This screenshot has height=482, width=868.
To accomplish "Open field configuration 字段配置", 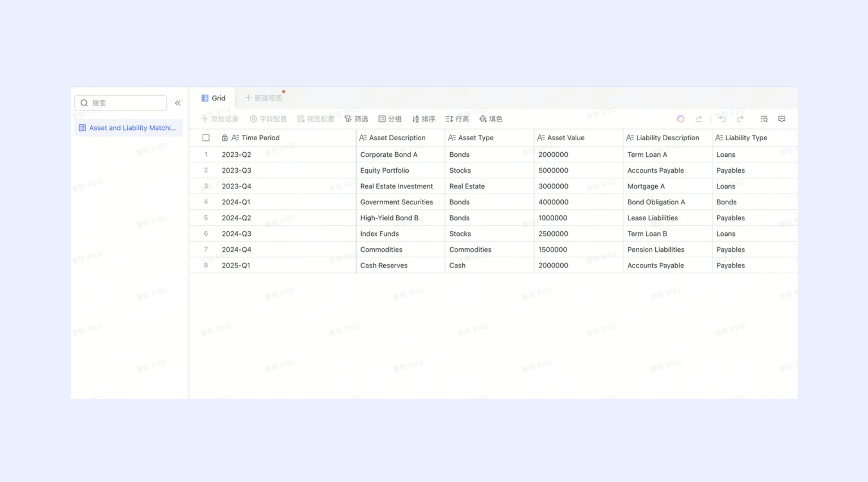I will [x=268, y=119].
